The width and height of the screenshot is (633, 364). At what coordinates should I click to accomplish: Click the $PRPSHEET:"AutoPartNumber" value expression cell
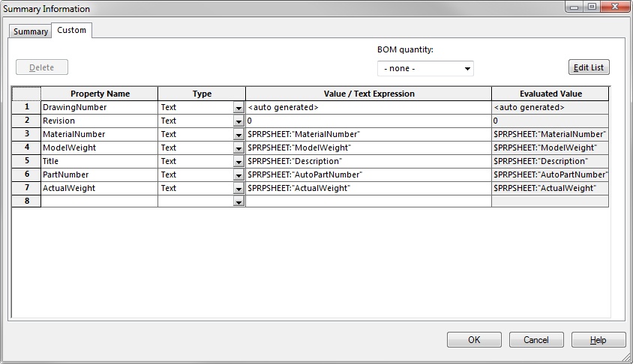368,175
